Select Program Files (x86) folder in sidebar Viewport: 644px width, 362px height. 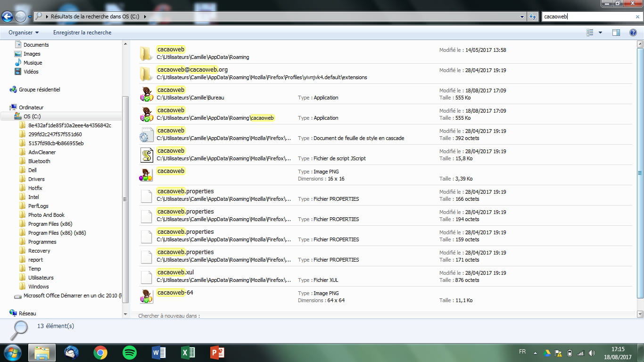pyautogui.click(x=50, y=224)
